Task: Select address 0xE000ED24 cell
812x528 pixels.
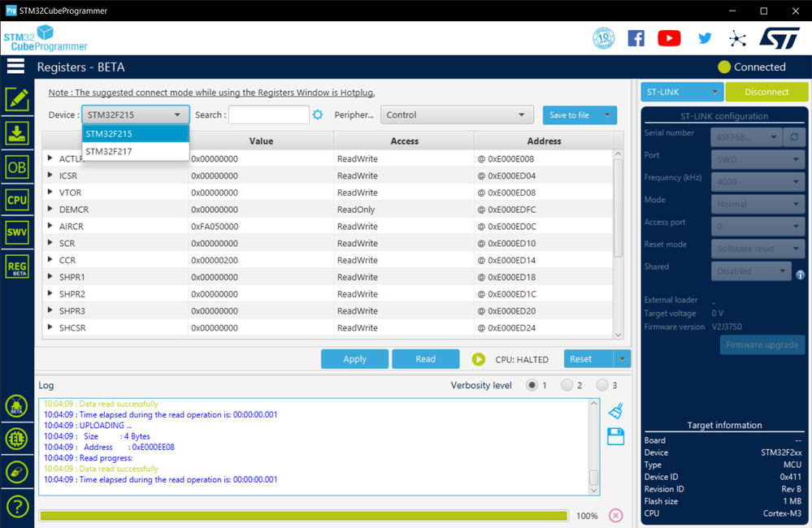Action: [x=544, y=327]
